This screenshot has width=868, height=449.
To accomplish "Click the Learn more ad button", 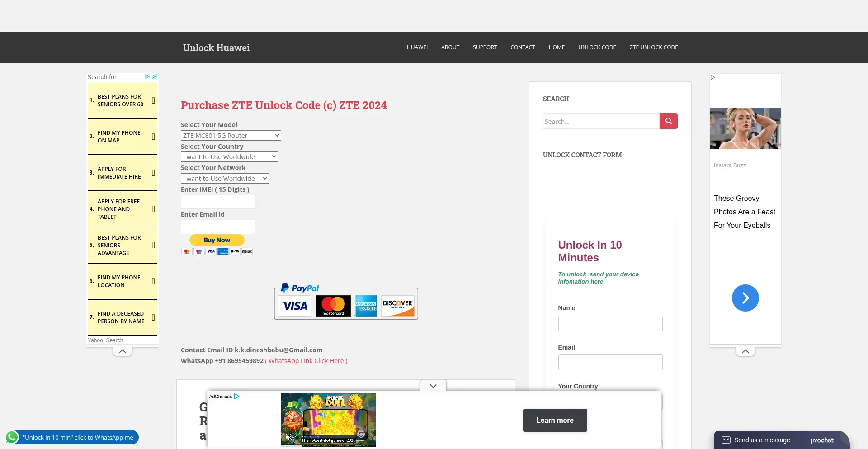I will pos(555,421).
